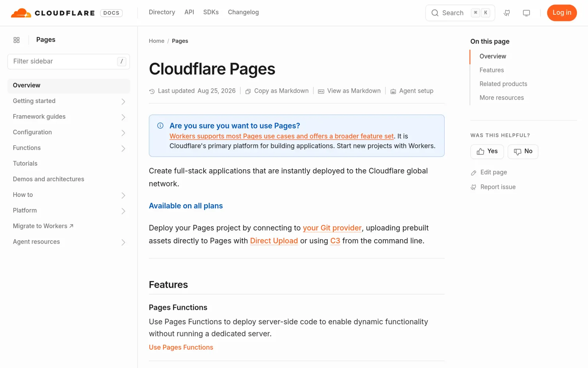Follow the 'your Git provider' link
This screenshot has width=588, height=368.
tap(332, 228)
